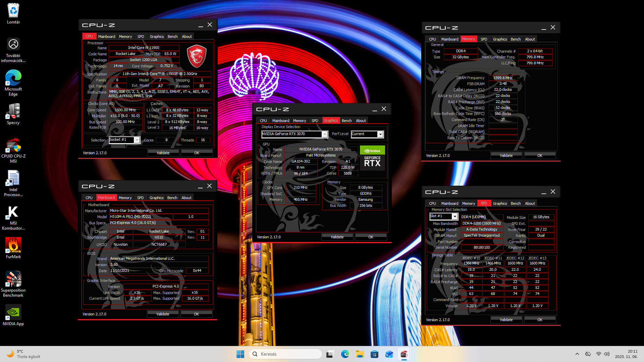Open About tab in the Graphics window

coord(361,121)
